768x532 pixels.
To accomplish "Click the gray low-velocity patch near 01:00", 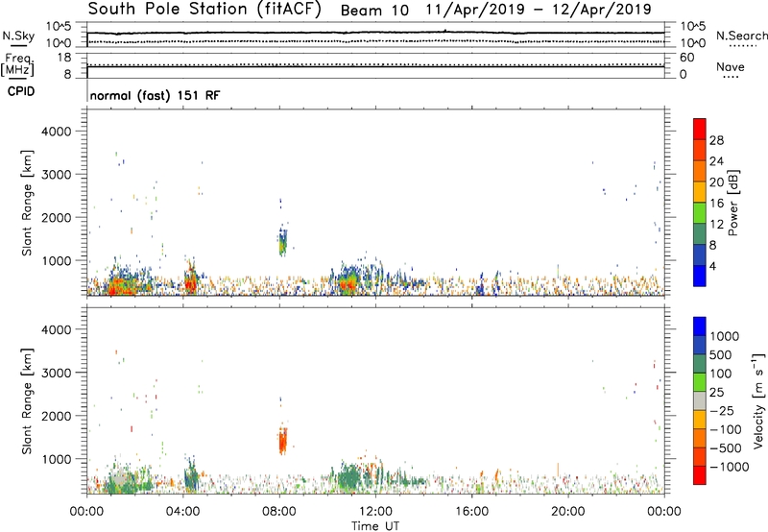I will (118, 477).
